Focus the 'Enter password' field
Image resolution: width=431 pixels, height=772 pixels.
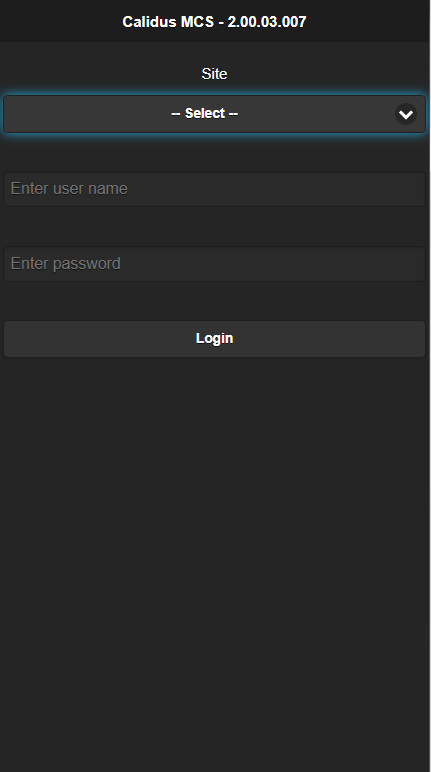214,264
